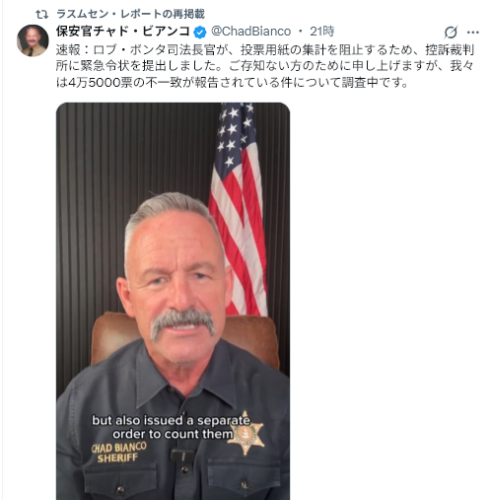Click the small lapel microphone on the shirt

click(182, 455)
